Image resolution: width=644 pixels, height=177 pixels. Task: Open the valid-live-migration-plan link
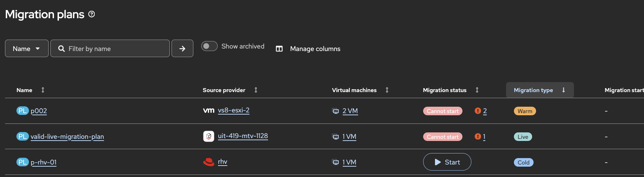[67, 137]
